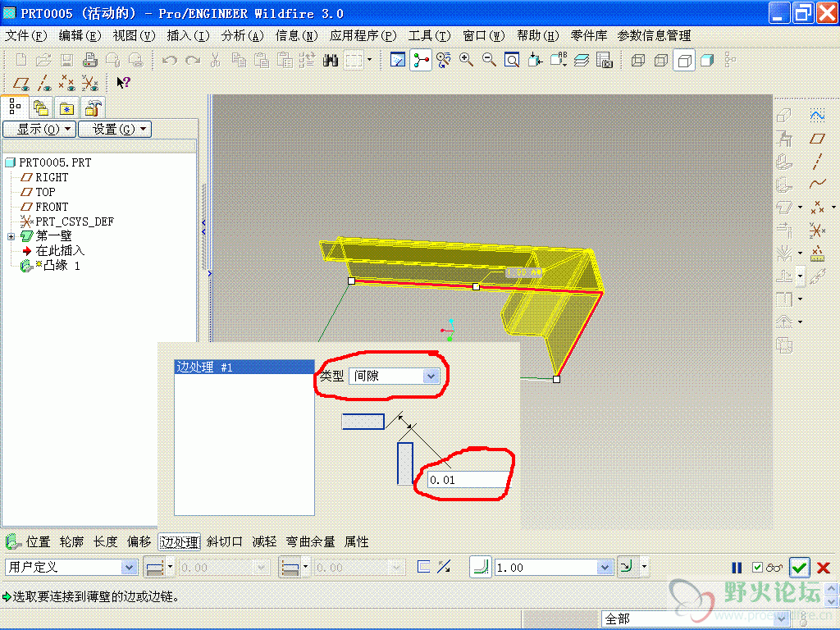Open the dropdown arrow beside the selection box tool
The width and height of the screenshot is (840, 630).
[369, 60]
